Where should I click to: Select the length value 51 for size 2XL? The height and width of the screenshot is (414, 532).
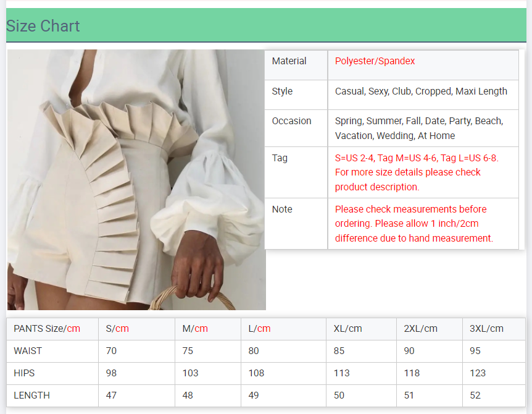tap(409, 395)
